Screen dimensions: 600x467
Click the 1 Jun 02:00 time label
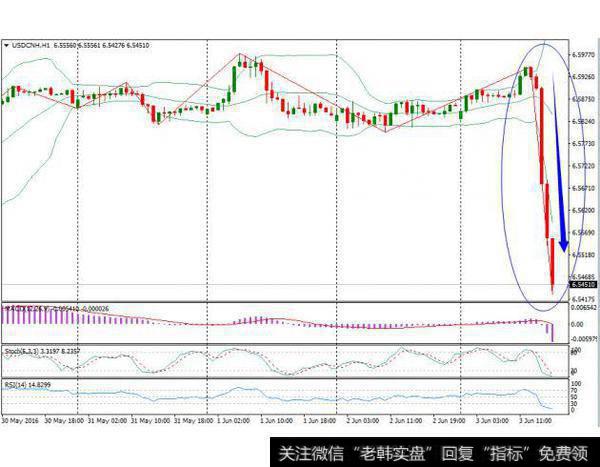click(x=233, y=420)
